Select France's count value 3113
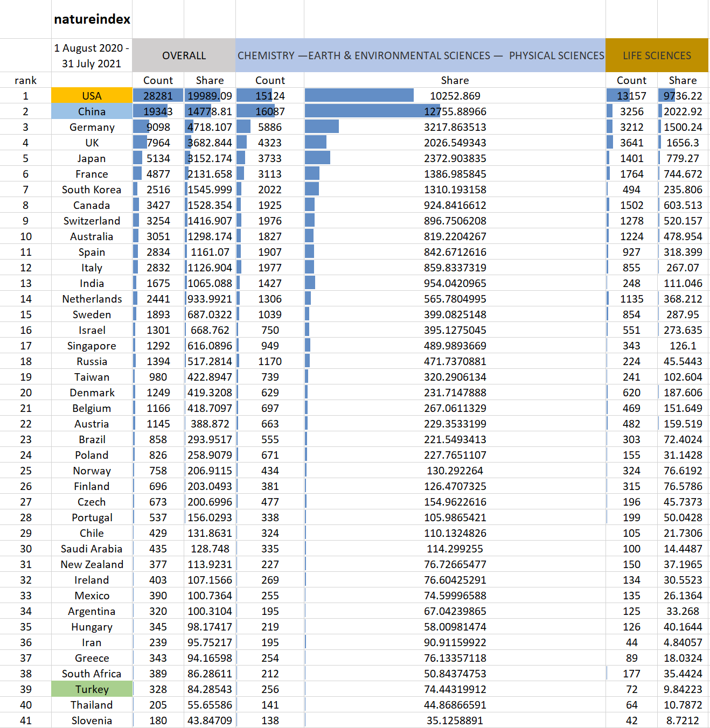The width and height of the screenshot is (710, 728). 270,174
